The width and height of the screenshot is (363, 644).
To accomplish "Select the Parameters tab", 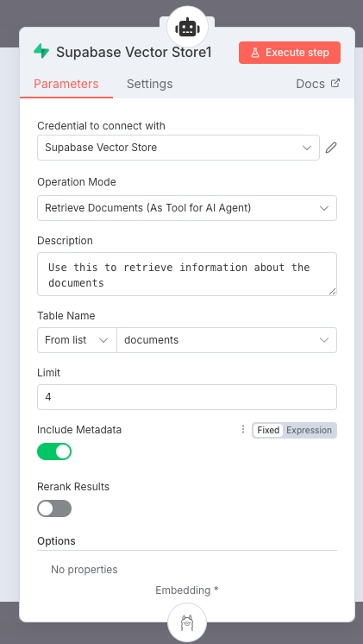I will (x=66, y=84).
